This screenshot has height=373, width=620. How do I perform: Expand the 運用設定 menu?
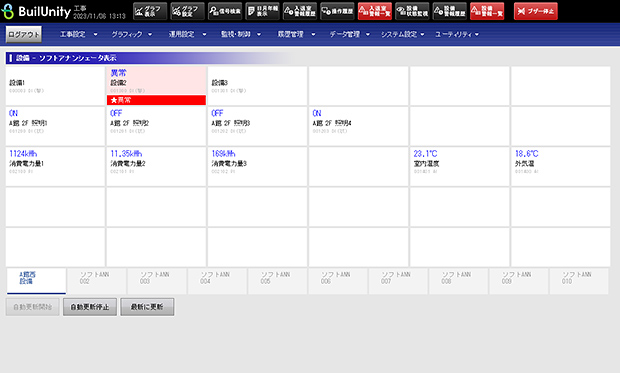point(187,34)
